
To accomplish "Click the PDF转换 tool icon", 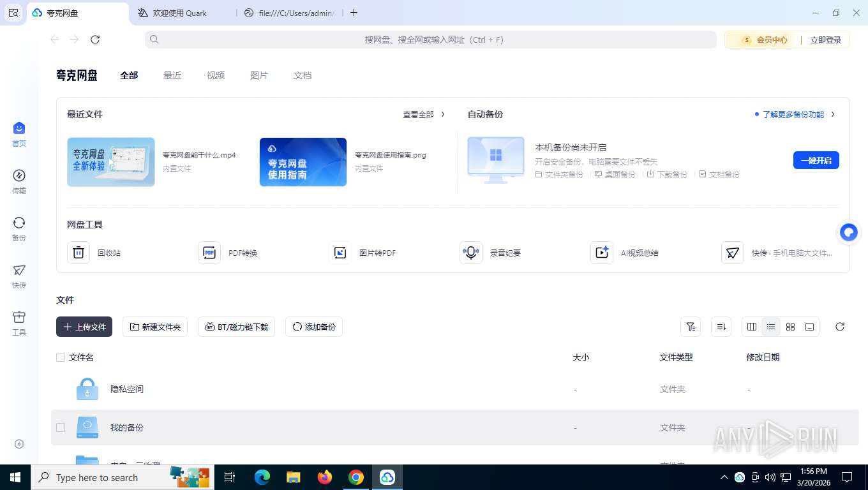I will pos(209,253).
